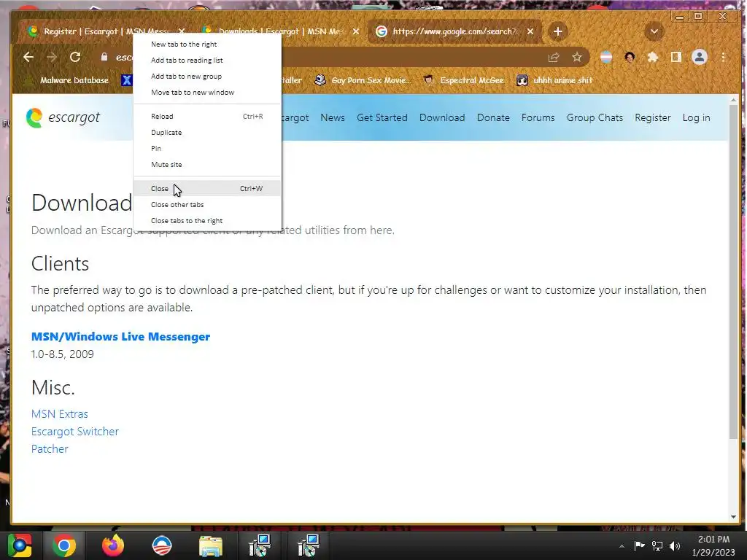Close the Register Escargot tab
This screenshot has height=560, width=747.
pos(182,31)
